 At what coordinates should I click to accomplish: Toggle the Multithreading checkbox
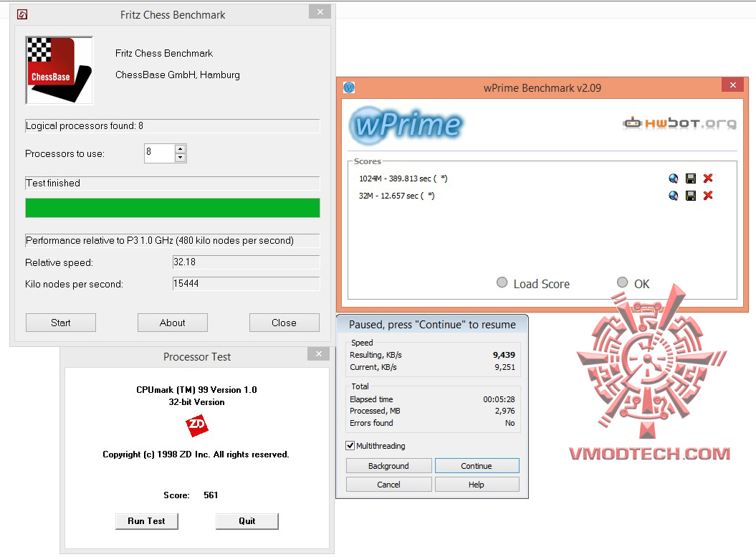click(350, 446)
